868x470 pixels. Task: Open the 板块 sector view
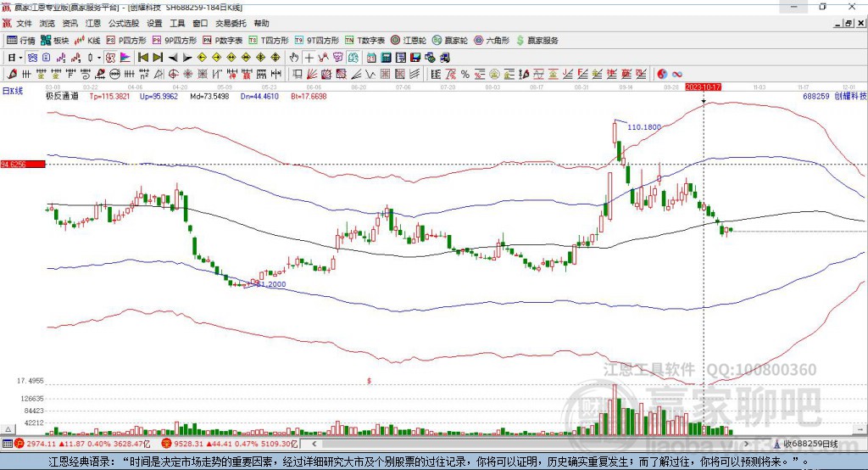click(x=54, y=41)
